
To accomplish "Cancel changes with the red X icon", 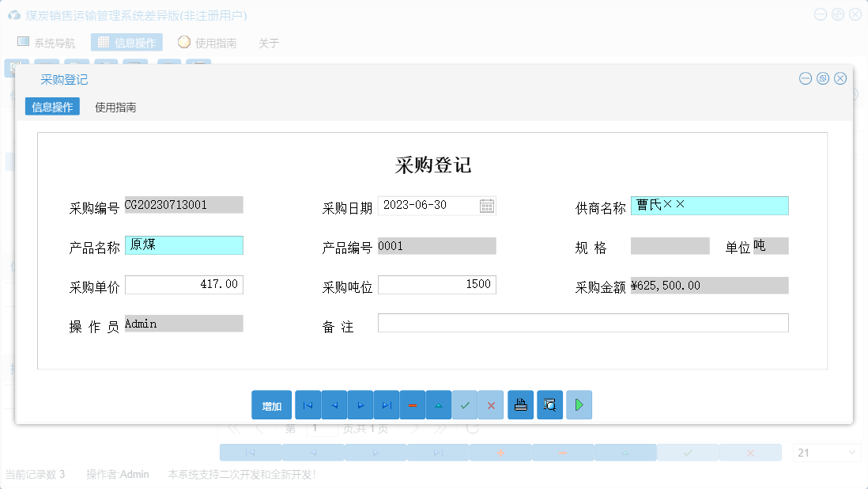I will (491, 404).
